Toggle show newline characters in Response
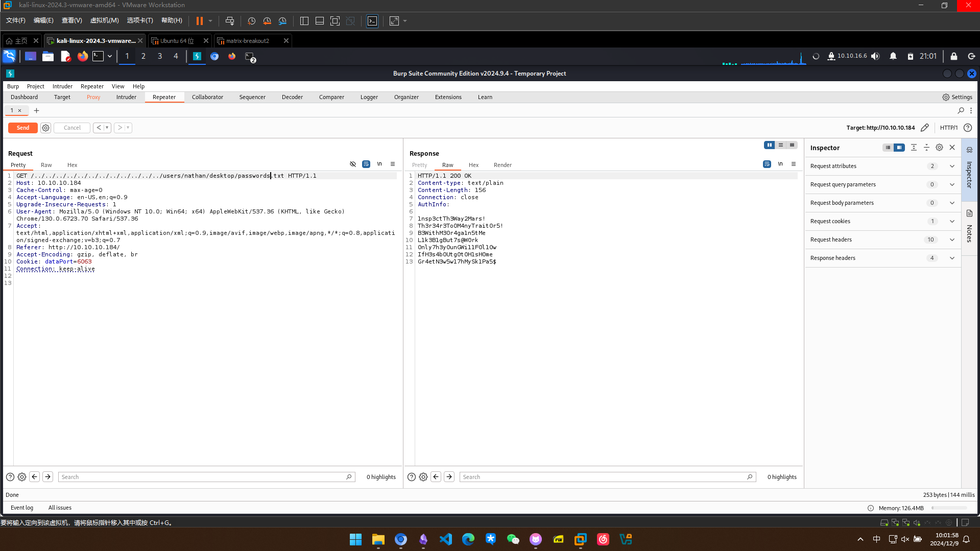This screenshot has height=551, width=980. pyautogui.click(x=780, y=164)
